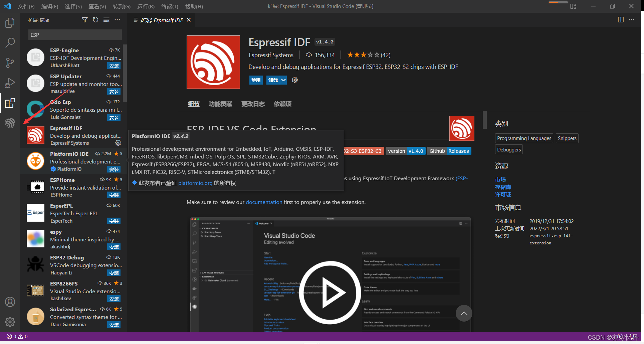The image size is (644, 344).
Task: Open the Explorer view in activity bar
Action: (10, 23)
